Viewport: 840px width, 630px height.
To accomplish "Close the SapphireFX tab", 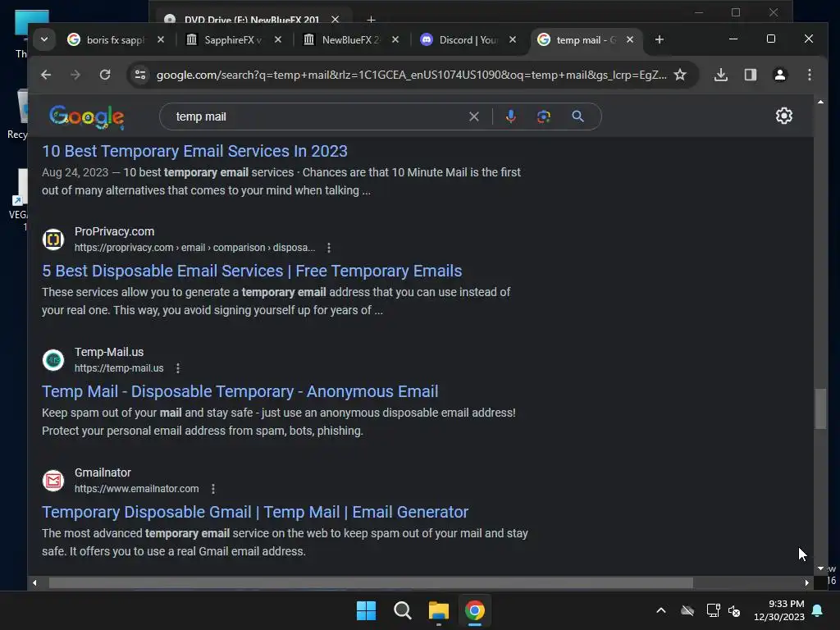I will tap(278, 39).
